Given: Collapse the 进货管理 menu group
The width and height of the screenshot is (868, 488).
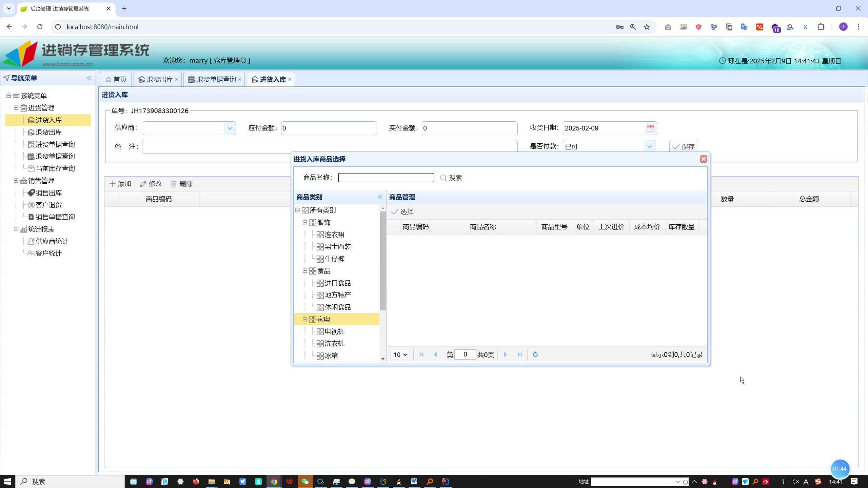Looking at the screenshot, I should pos(16,108).
